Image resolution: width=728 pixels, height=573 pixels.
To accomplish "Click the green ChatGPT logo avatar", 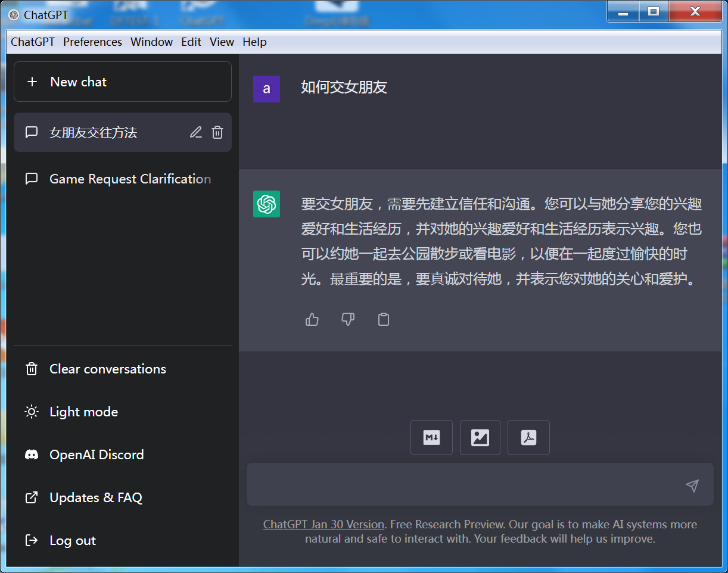I will [x=266, y=204].
